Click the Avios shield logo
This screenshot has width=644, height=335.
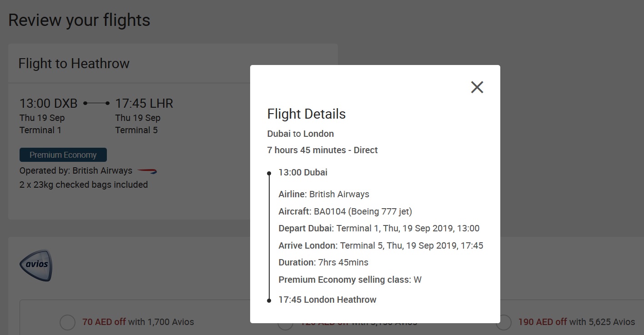pyautogui.click(x=36, y=265)
